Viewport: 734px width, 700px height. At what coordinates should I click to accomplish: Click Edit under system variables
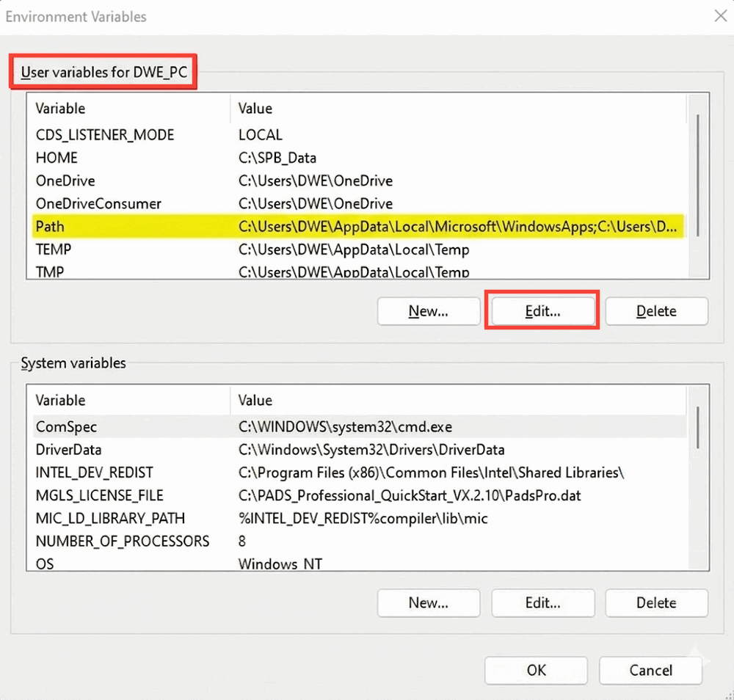coord(543,603)
